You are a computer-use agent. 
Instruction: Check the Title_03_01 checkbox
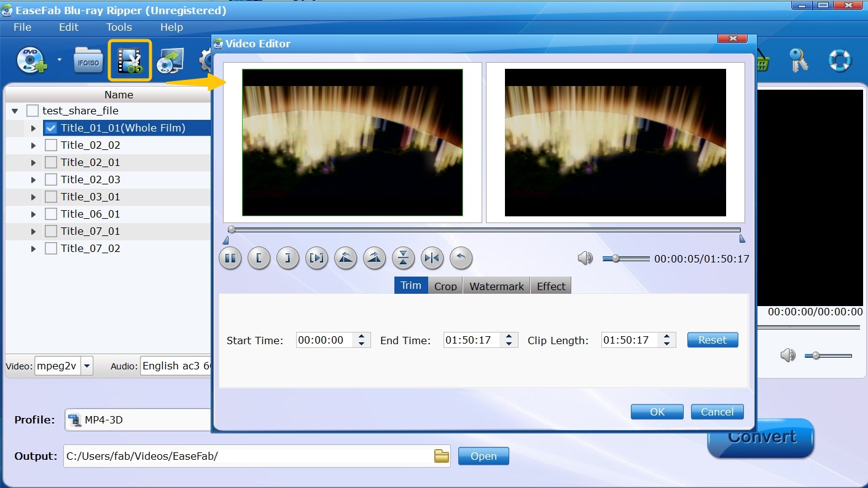click(51, 197)
